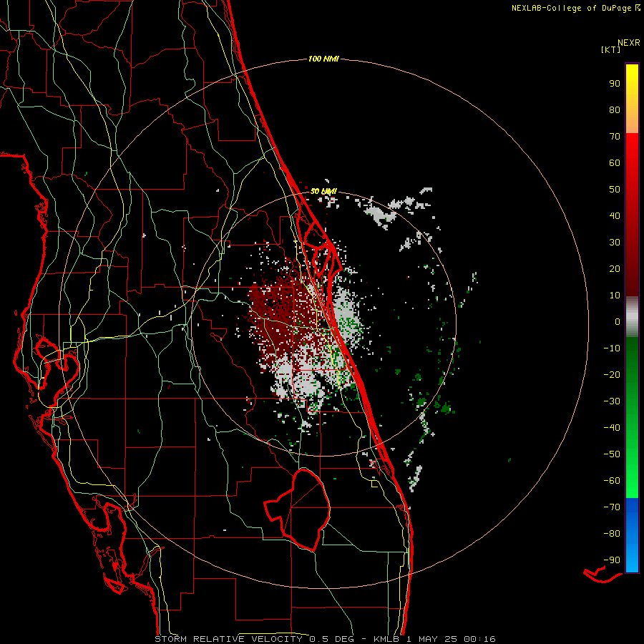
Task: Click the 40 value on velocity scale
Action: 615,216
